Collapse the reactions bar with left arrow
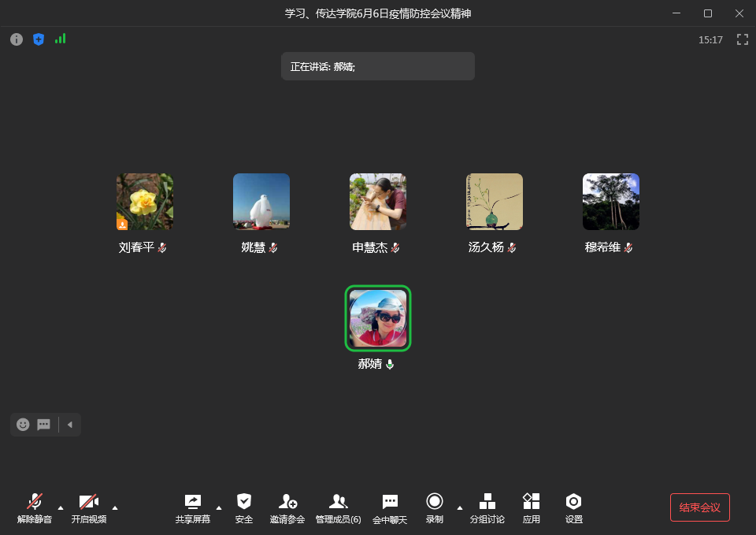This screenshot has height=535, width=756. pos(69,425)
